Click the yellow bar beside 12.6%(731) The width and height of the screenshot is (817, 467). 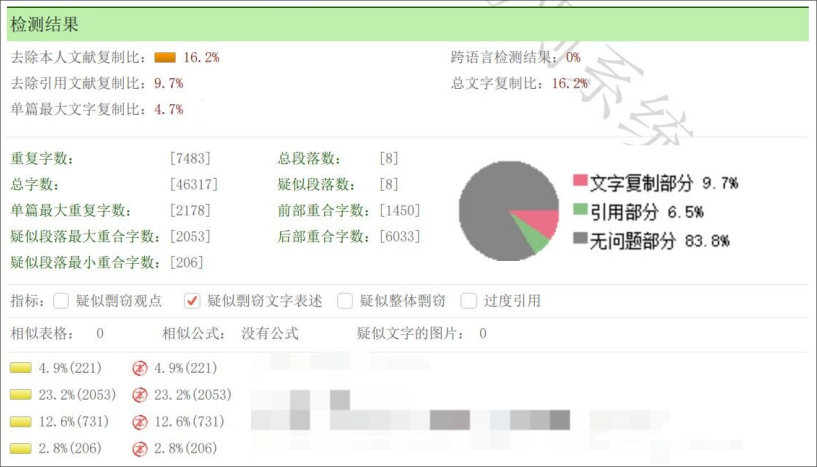pyautogui.click(x=20, y=421)
